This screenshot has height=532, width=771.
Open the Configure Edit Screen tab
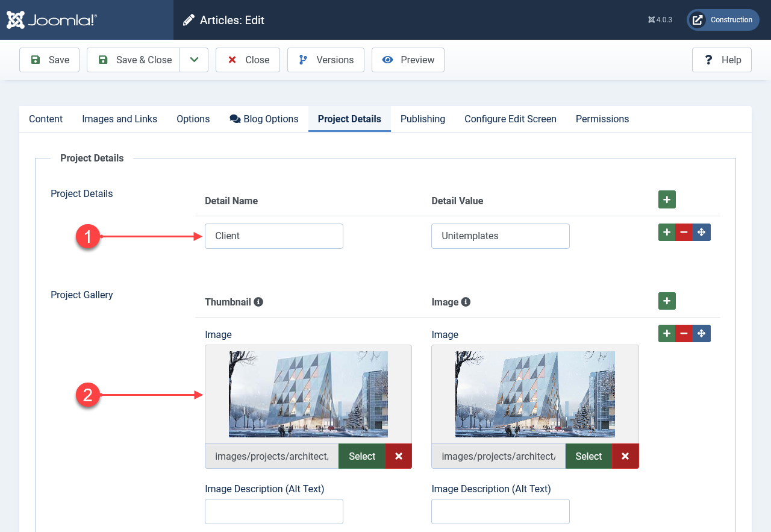click(510, 119)
